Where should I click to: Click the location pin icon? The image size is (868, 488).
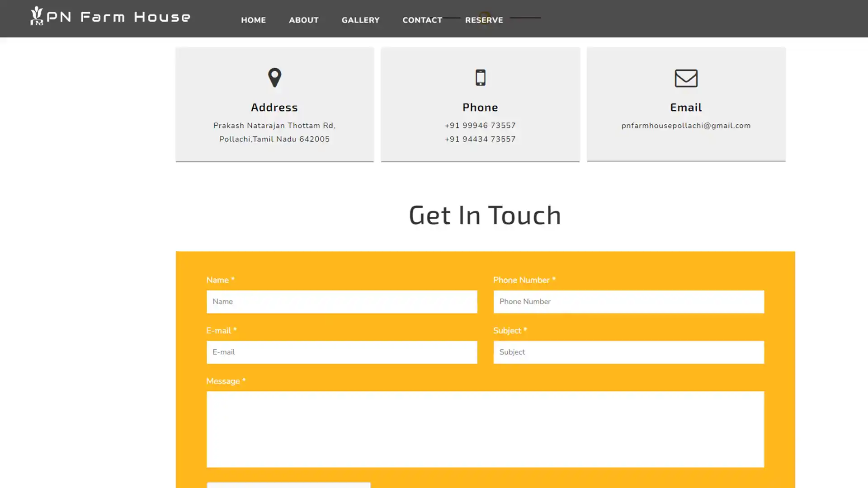point(274,78)
